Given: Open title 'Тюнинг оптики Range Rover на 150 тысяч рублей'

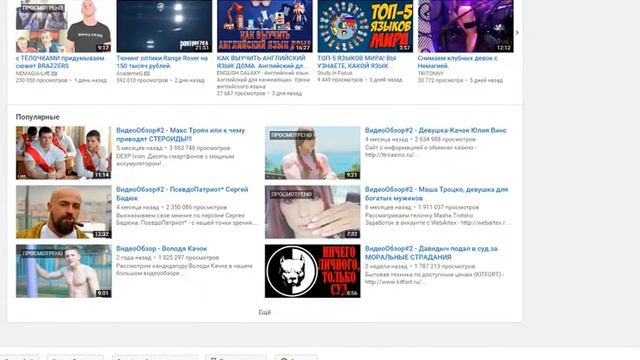Looking at the screenshot, I should [162, 62].
